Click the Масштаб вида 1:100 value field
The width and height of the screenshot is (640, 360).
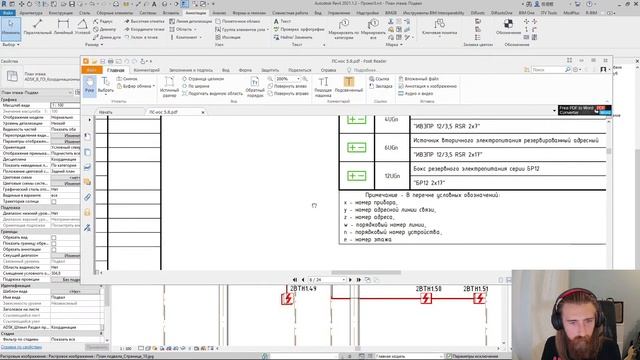coord(65,105)
